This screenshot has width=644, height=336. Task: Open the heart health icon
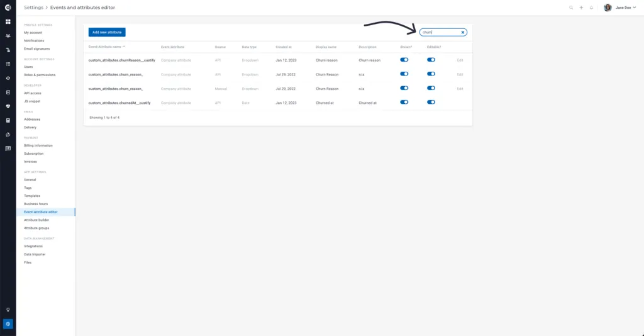pos(8,106)
